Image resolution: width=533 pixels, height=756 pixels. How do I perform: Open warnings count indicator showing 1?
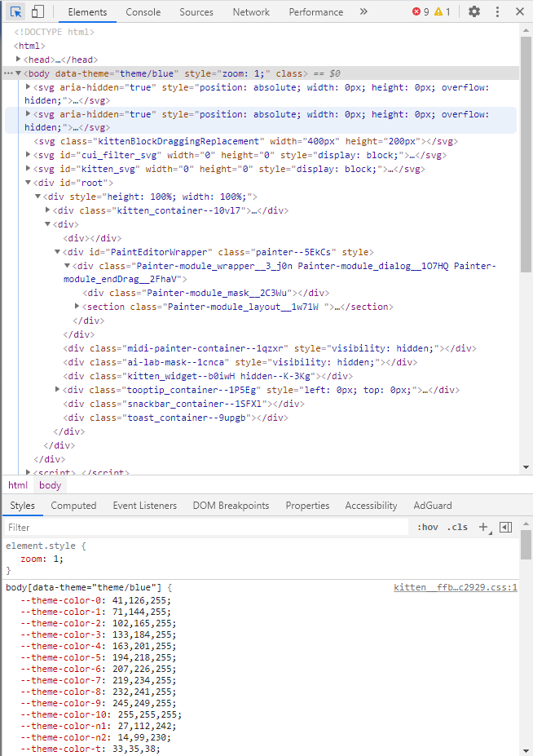(443, 12)
